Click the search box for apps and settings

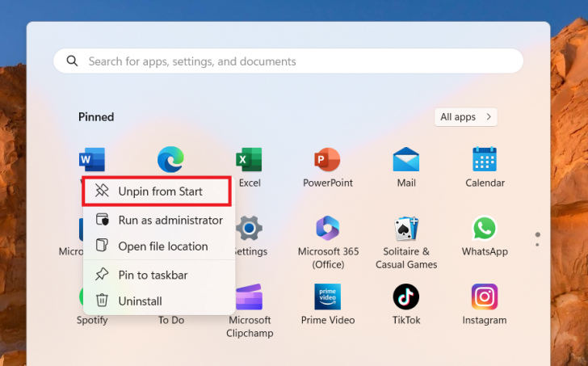288,61
